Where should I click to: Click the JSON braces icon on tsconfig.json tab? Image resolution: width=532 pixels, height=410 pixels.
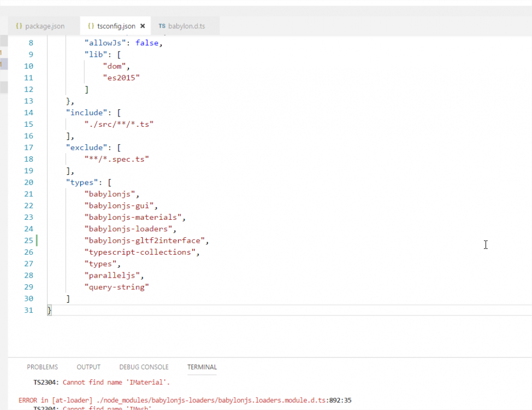tap(91, 26)
